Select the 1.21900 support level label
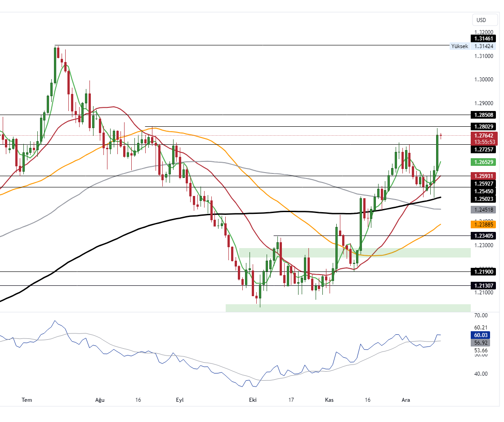This screenshot has height=422, width=504. (x=485, y=271)
